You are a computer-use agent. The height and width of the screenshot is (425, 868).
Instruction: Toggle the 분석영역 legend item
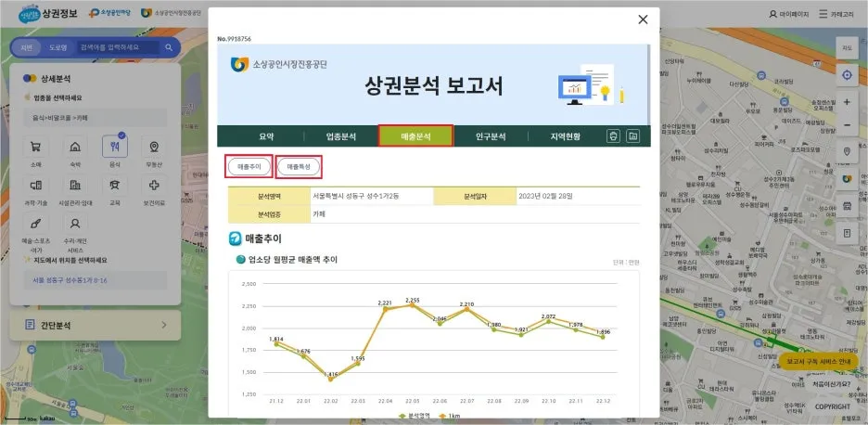pos(414,416)
